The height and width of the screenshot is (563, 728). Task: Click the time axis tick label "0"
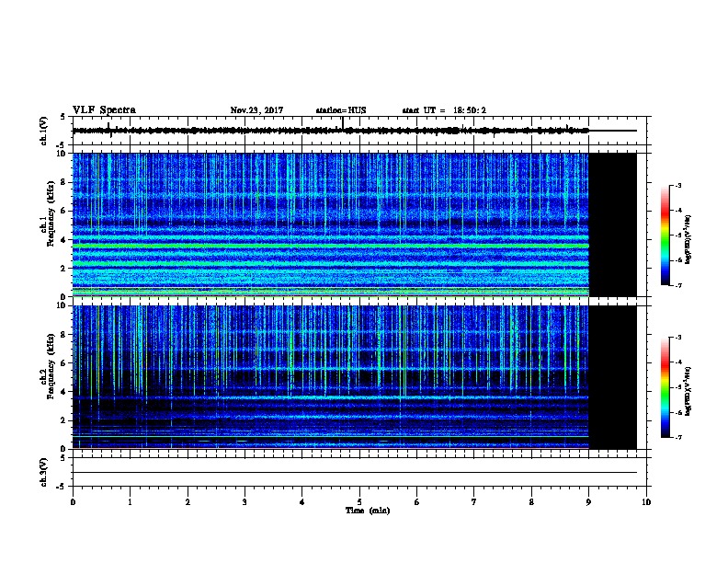(x=73, y=501)
